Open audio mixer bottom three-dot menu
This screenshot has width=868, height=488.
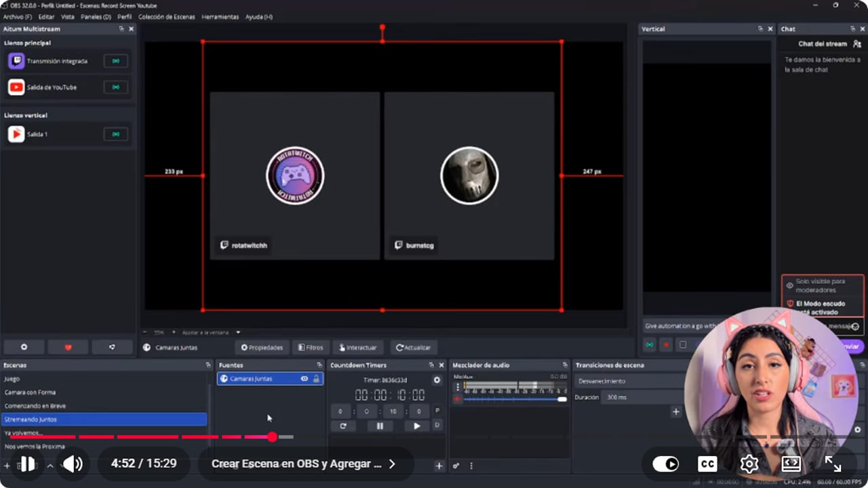471,466
